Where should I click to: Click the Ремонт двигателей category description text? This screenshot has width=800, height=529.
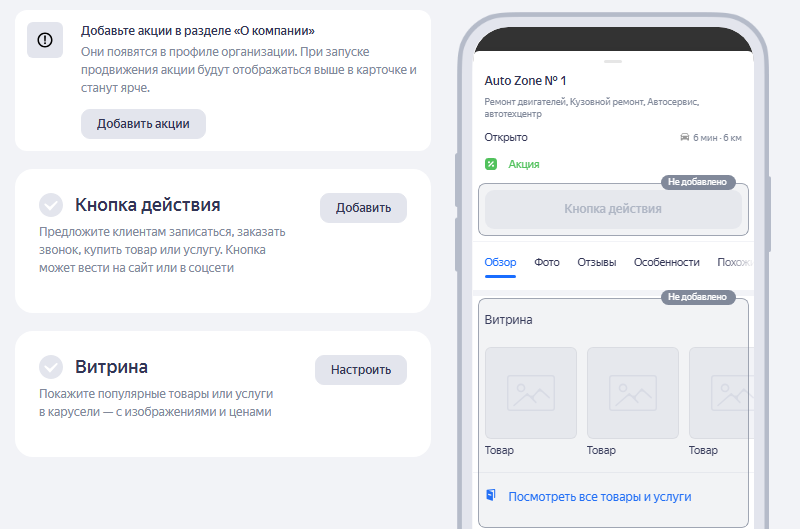pyautogui.click(x=591, y=108)
